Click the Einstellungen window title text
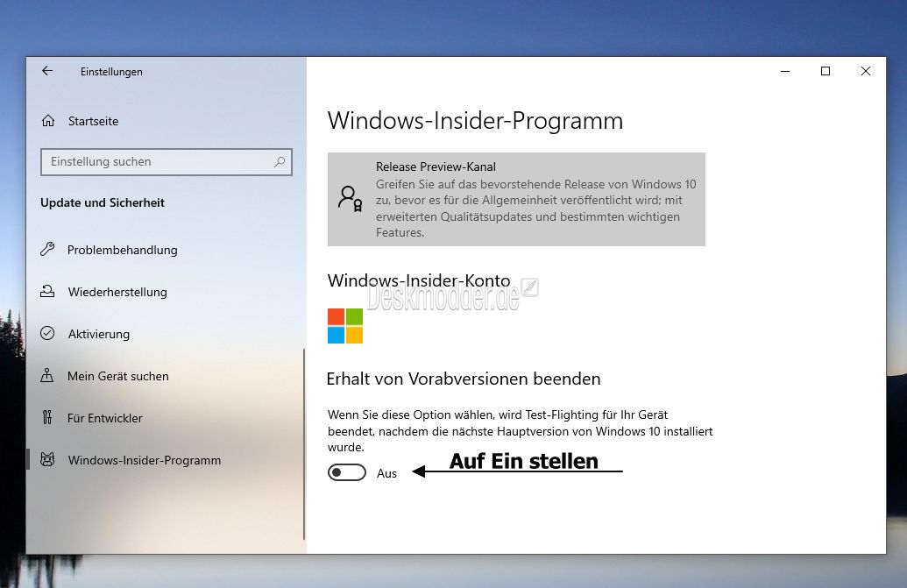The height and width of the screenshot is (588, 907). pyautogui.click(x=111, y=72)
